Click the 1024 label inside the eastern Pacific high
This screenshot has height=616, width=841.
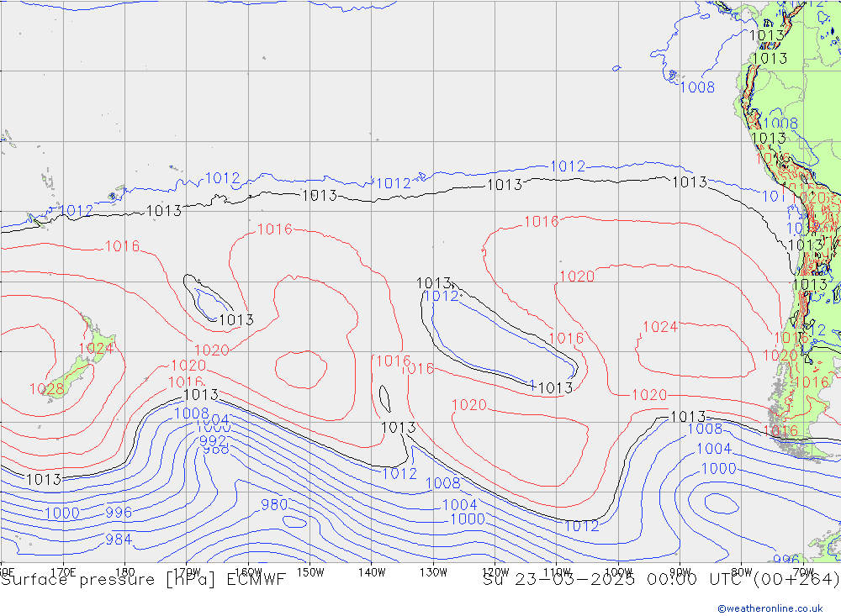[x=660, y=327]
